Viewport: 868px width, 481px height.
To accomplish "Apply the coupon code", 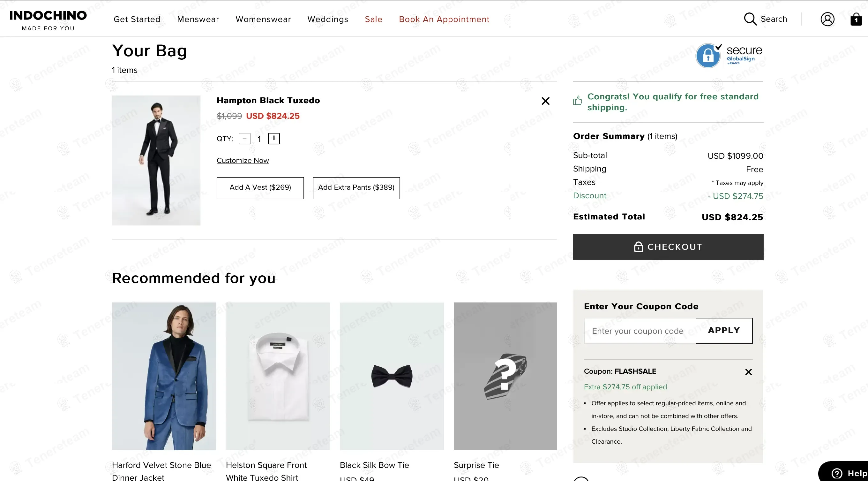I will [x=724, y=331].
